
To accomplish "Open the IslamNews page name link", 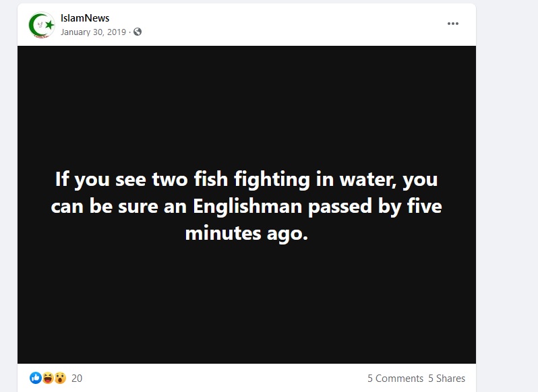I will pos(85,18).
